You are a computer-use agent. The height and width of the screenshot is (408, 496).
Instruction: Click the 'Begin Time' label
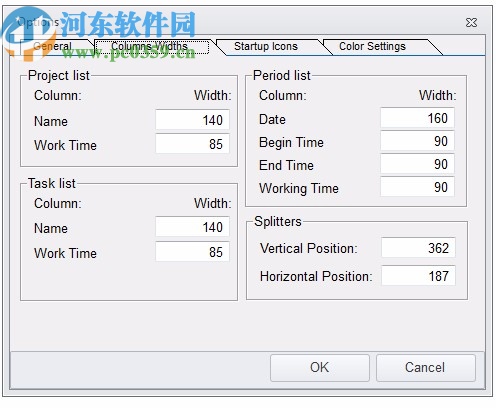tap(291, 143)
